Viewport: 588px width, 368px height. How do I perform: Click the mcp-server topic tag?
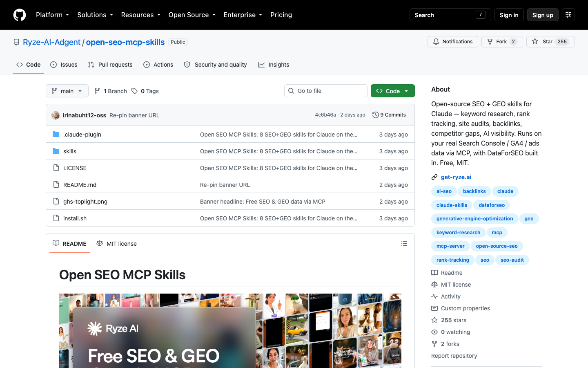[x=450, y=246]
